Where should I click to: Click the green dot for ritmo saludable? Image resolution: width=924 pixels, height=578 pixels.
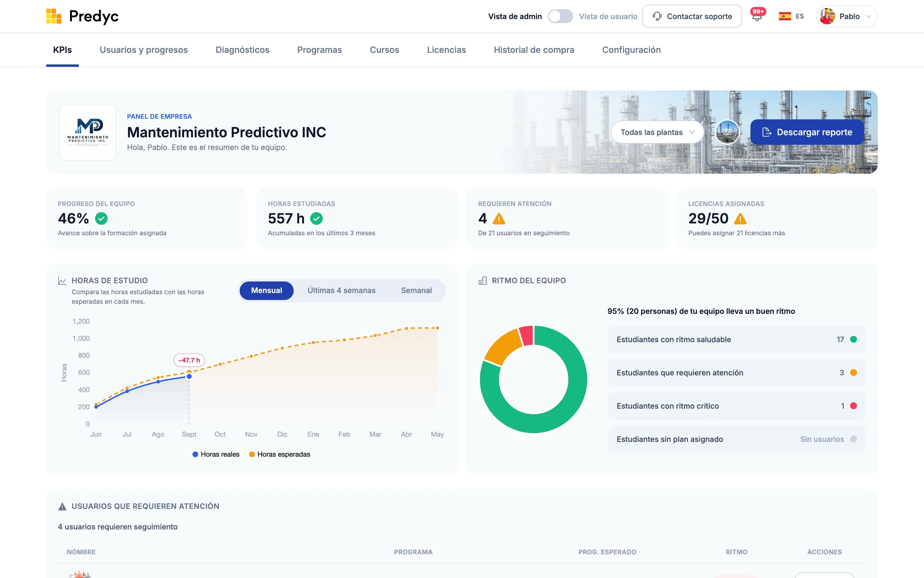[853, 340]
